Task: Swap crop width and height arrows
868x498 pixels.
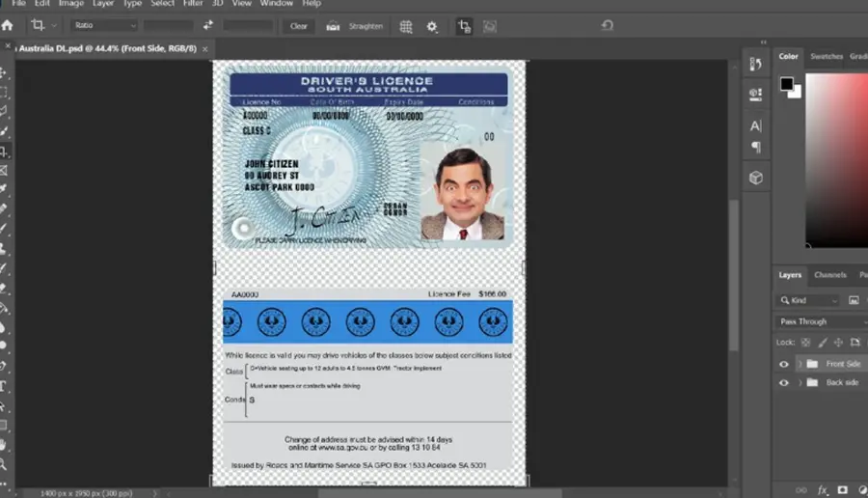Action: [x=207, y=25]
